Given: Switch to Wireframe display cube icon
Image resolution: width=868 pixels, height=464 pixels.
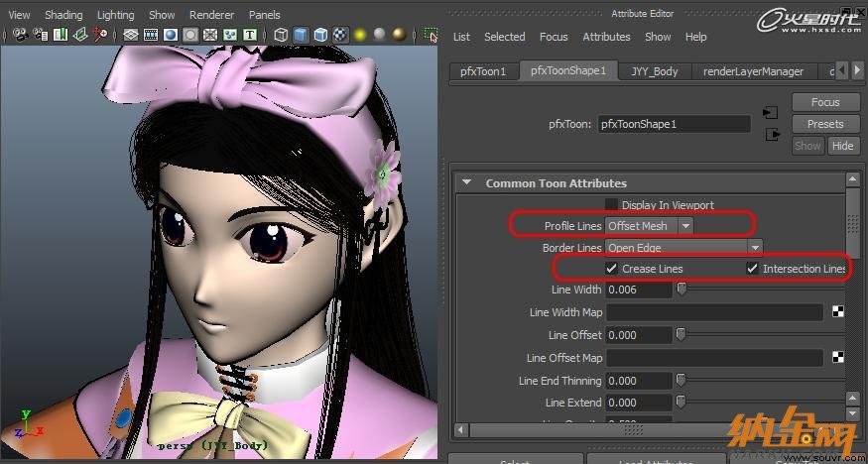Looking at the screenshot, I should point(281,36).
